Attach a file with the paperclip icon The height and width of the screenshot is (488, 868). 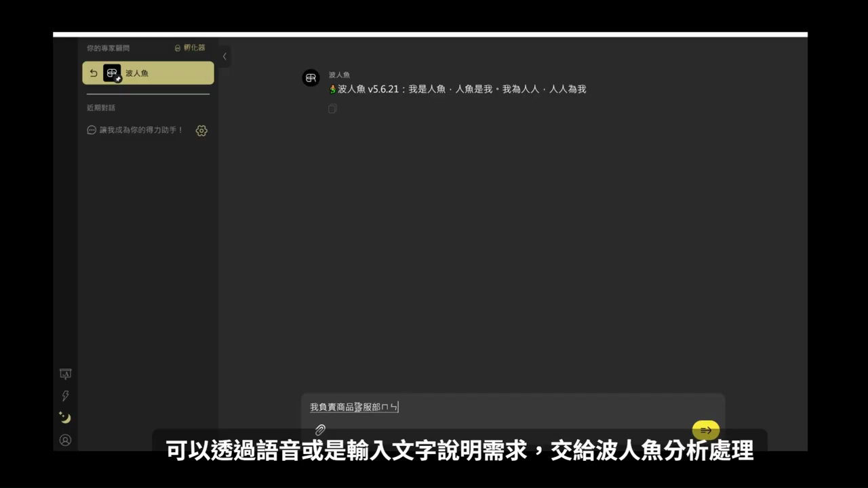pyautogui.click(x=320, y=430)
